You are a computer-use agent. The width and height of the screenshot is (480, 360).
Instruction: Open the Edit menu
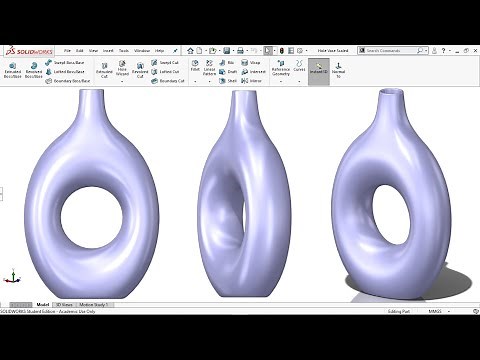click(80, 51)
